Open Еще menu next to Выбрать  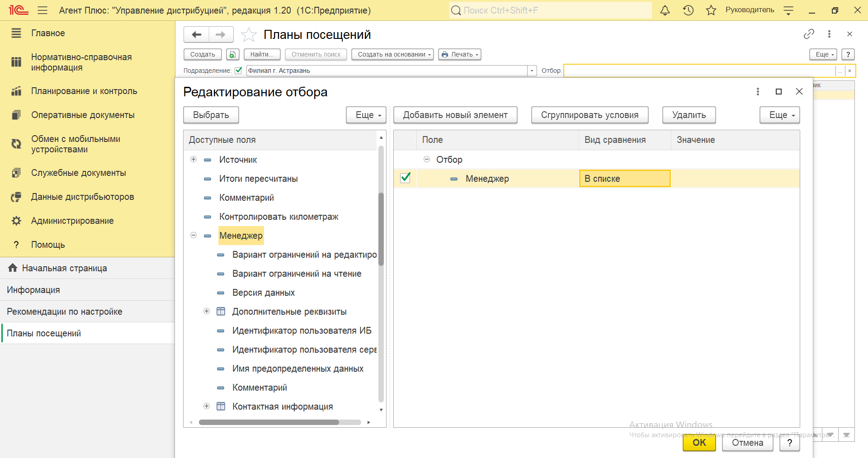tap(366, 115)
